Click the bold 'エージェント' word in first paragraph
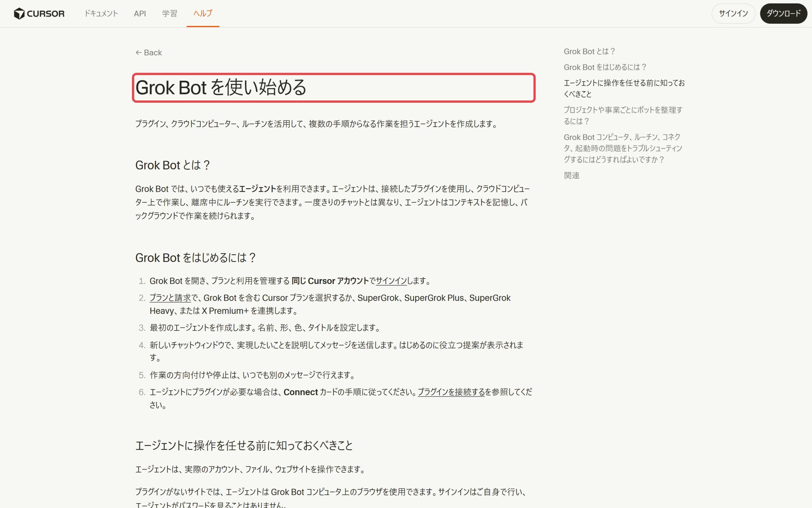 tap(257, 189)
